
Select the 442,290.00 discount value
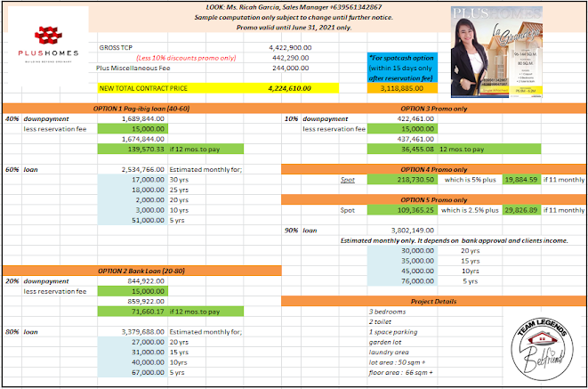point(291,58)
